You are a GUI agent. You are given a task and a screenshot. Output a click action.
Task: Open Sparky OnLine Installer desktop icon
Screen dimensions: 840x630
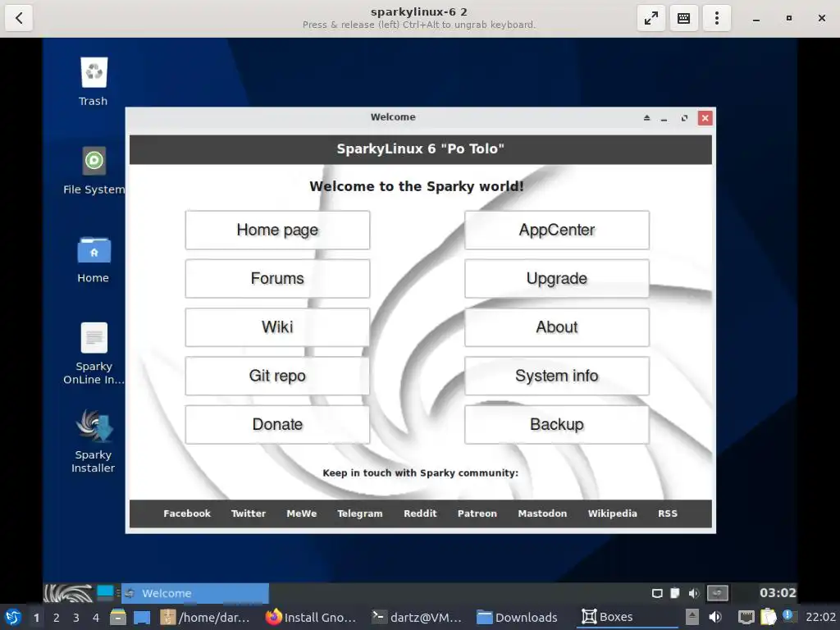pyautogui.click(x=94, y=338)
